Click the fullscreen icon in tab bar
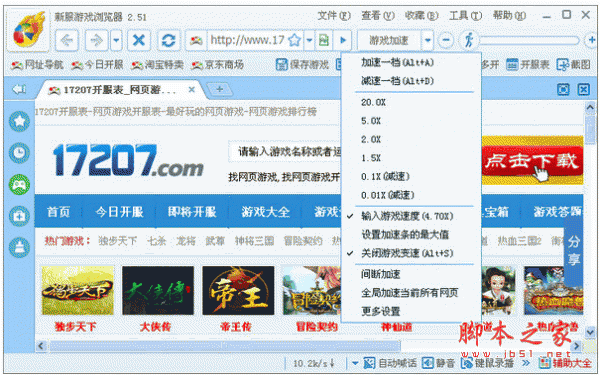The image size is (600, 375). [x=563, y=90]
